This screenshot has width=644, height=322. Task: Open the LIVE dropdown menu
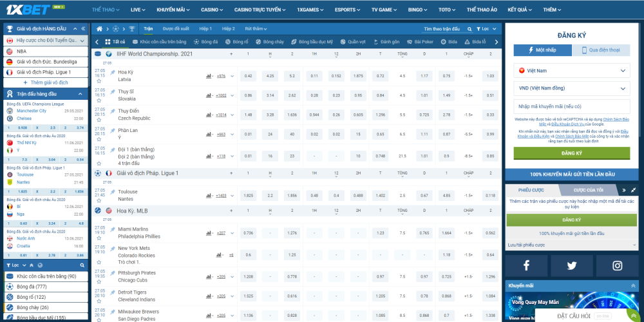pos(138,10)
